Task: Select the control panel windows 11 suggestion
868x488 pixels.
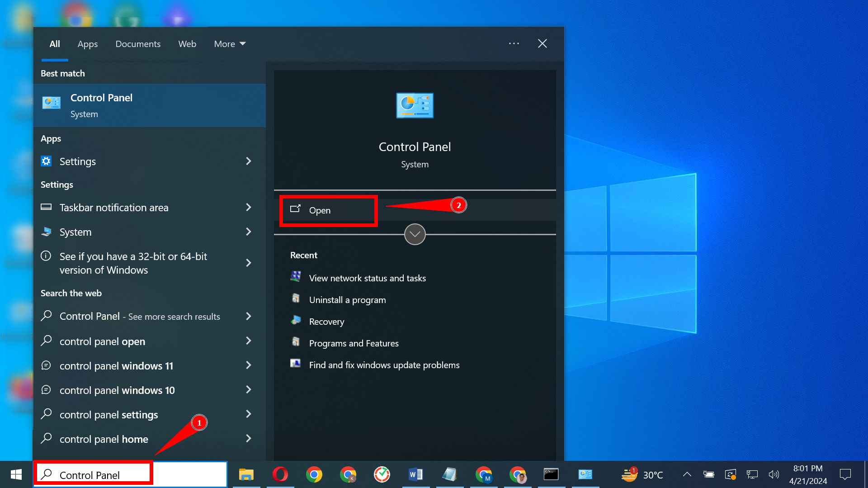Action: coord(150,365)
